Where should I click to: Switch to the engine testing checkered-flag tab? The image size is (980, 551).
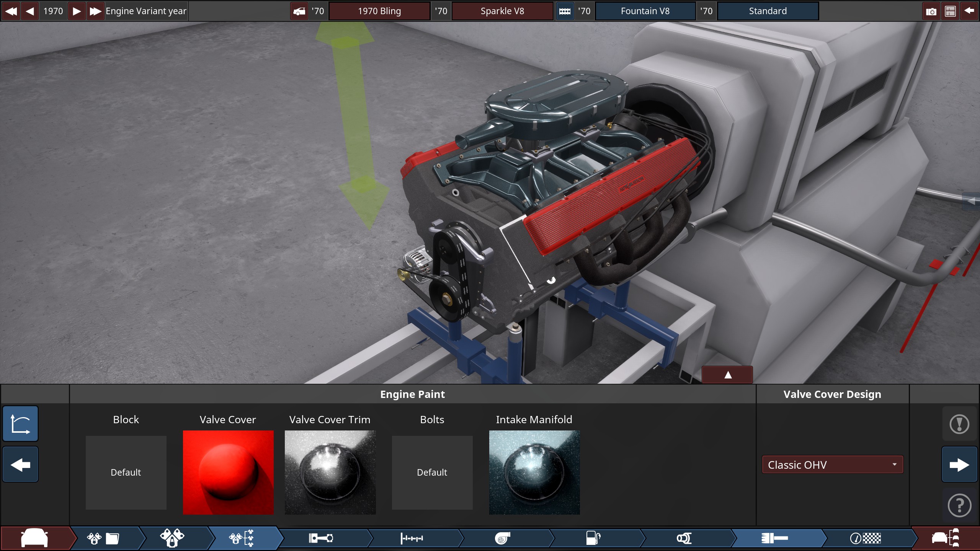click(866, 538)
